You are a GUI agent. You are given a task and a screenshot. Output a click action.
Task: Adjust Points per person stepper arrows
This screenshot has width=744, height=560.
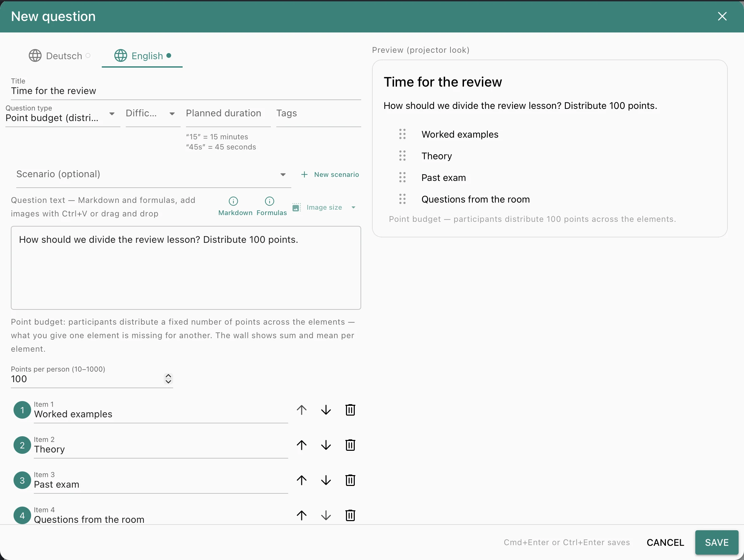click(x=168, y=379)
